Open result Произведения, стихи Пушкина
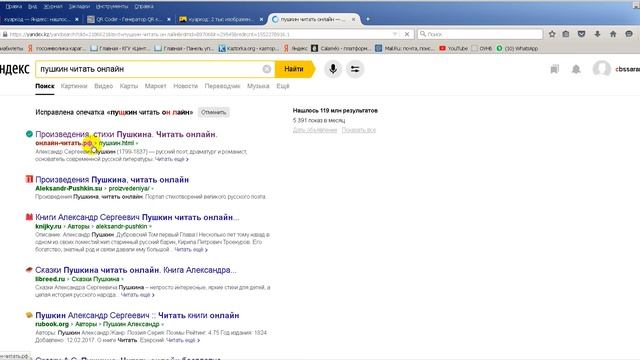640x360 pixels. coord(126,134)
